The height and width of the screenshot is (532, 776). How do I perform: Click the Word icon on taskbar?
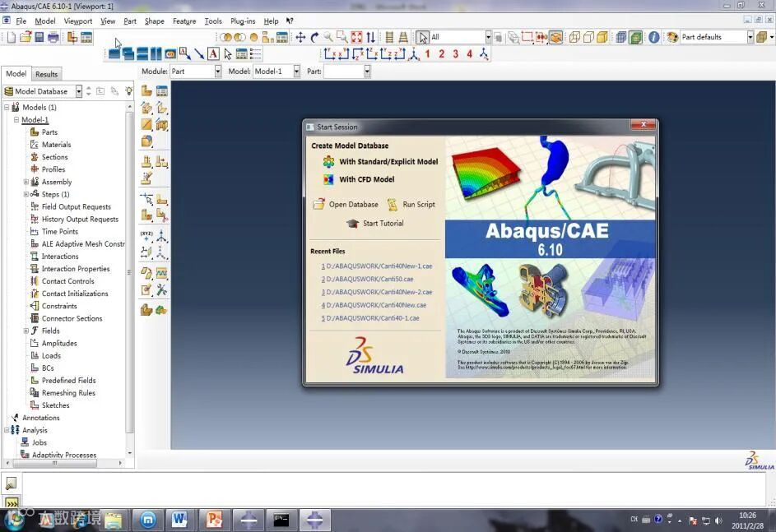click(x=179, y=520)
